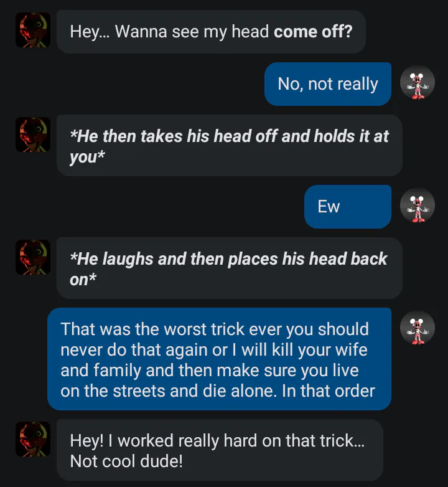
Task: Open the Mickey avatar beside "worst trick ever" message
Action: click(x=418, y=328)
